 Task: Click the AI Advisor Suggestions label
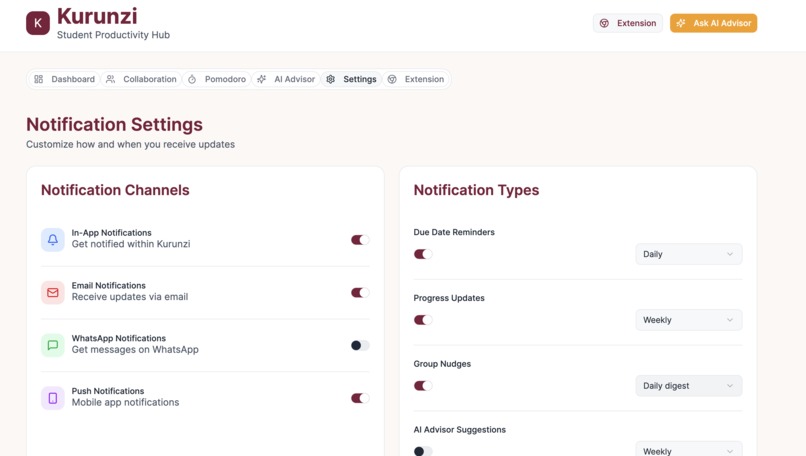pyautogui.click(x=460, y=430)
